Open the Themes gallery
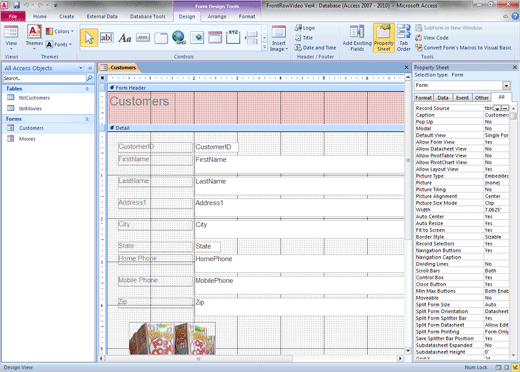The image size is (520, 372). 34,37
